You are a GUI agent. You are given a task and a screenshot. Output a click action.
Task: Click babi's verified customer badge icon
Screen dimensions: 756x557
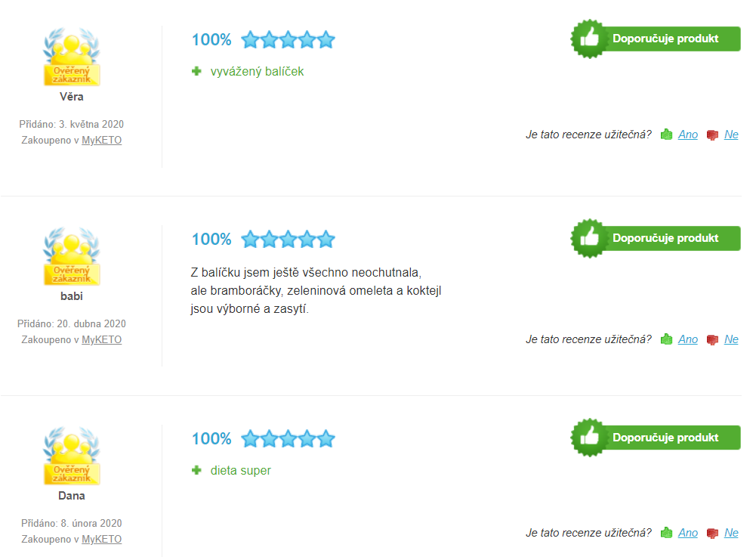[71, 255]
